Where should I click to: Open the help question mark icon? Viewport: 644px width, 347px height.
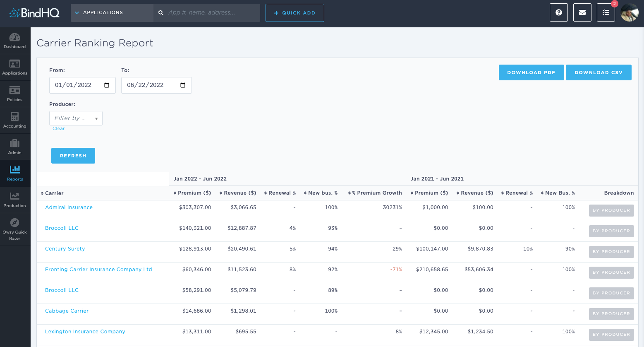pyautogui.click(x=559, y=12)
